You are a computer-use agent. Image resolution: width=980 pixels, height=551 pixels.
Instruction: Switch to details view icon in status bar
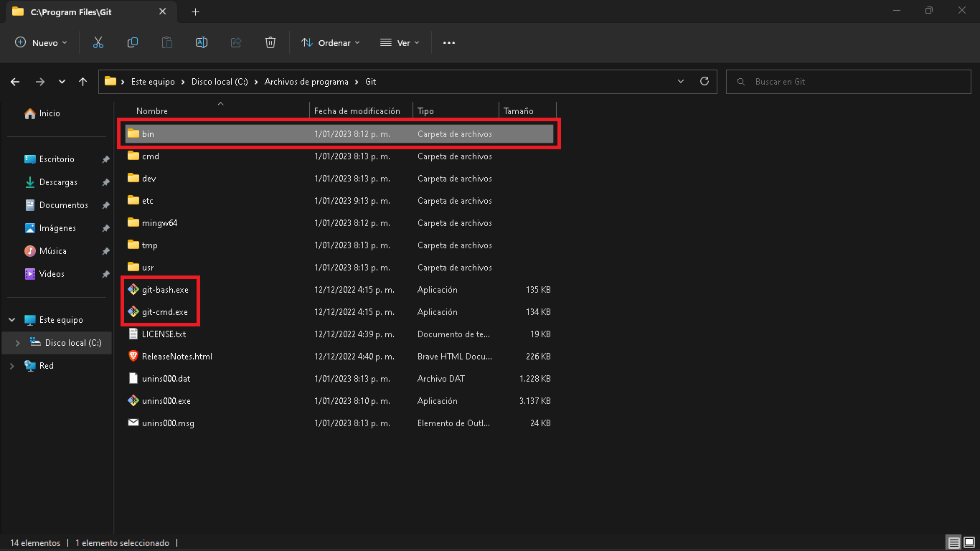click(x=953, y=543)
